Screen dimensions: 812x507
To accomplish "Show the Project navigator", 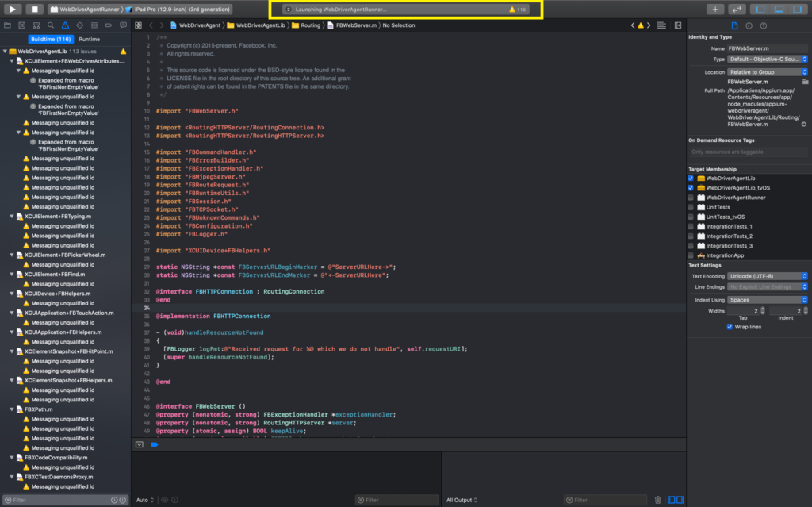I will 7,25.
